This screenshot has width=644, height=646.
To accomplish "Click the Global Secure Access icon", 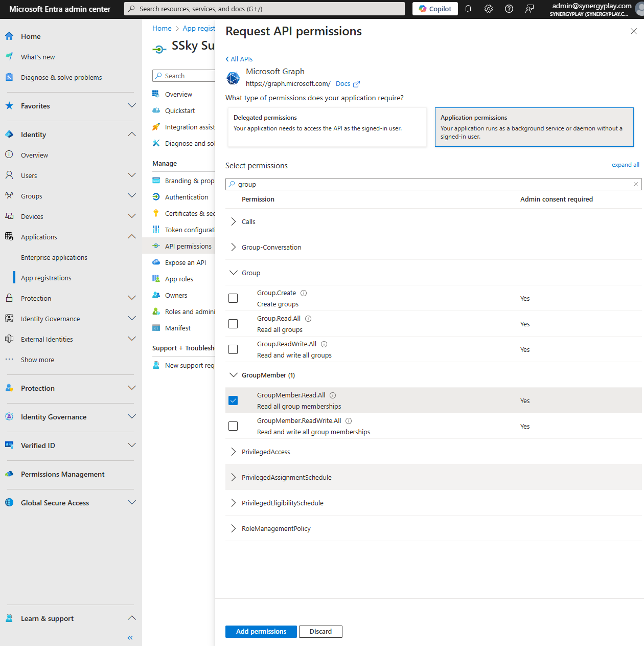I will coord(9,503).
